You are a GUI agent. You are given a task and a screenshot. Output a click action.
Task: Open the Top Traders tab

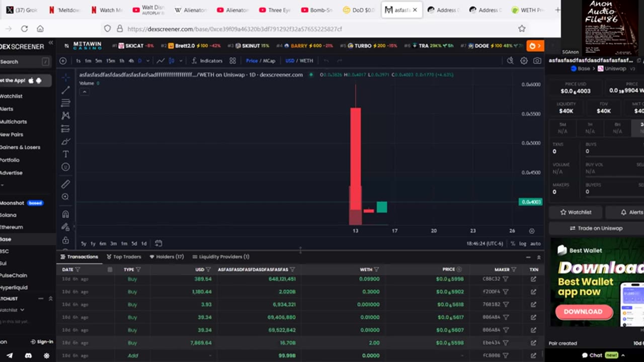(124, 256)
